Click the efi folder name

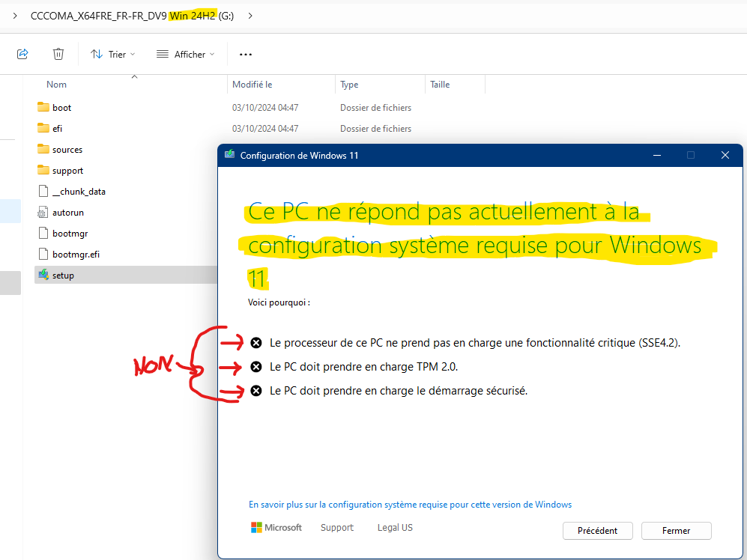[x=57, y=129]
